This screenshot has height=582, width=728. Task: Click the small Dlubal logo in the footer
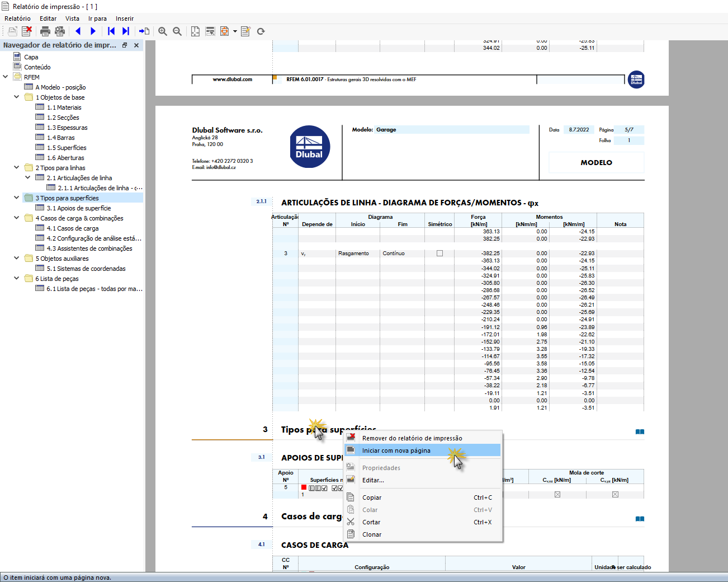click(636, 79)
